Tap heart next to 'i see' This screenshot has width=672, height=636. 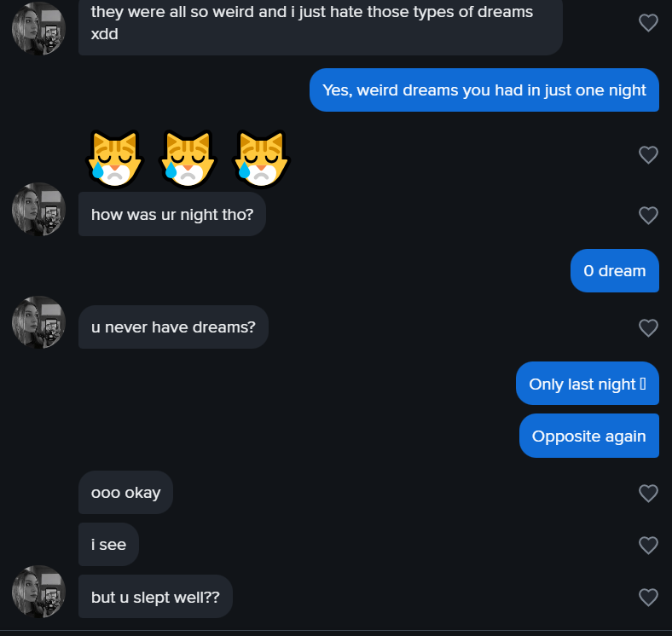[648, 545]
